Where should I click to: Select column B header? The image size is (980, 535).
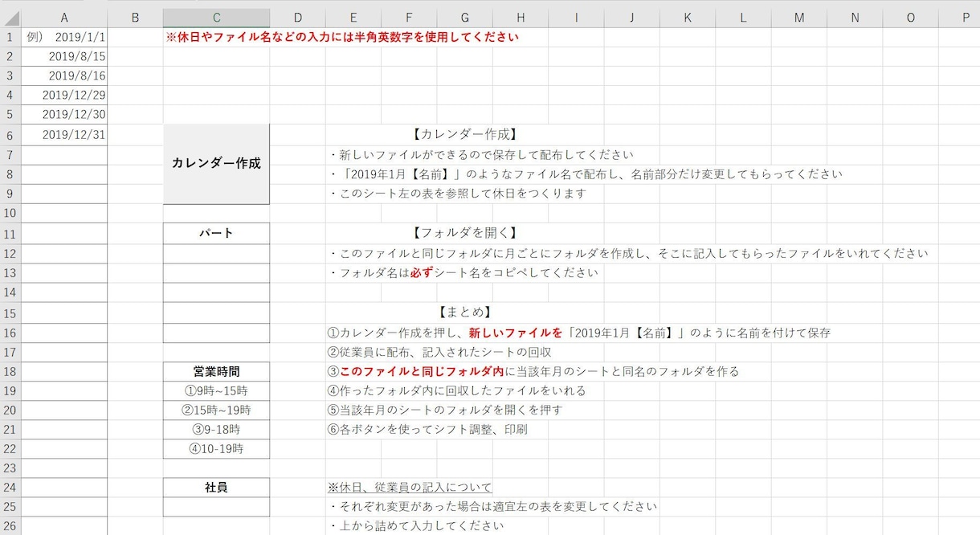[135, 18]
